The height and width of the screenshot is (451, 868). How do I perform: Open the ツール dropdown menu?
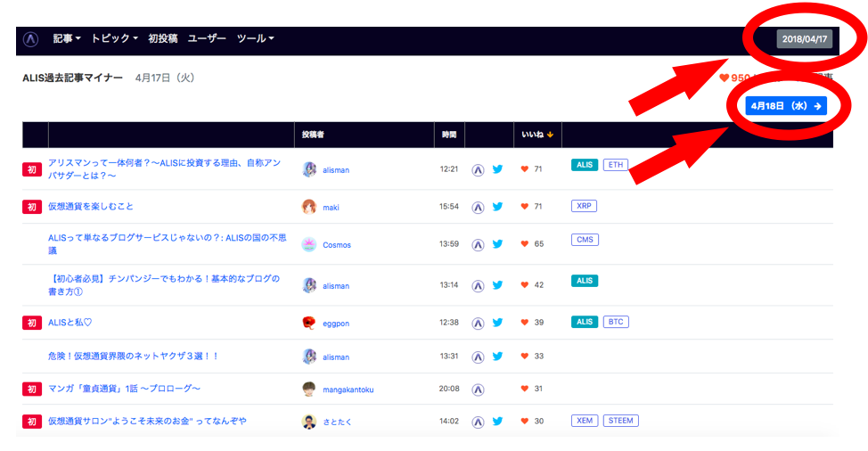point(255,39)
